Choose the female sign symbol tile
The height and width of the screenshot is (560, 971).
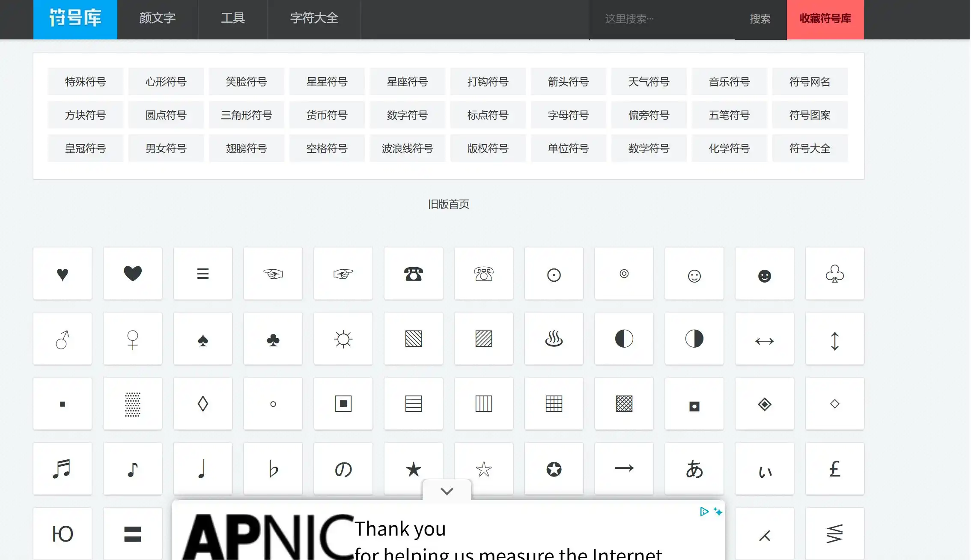click(133, 339)
